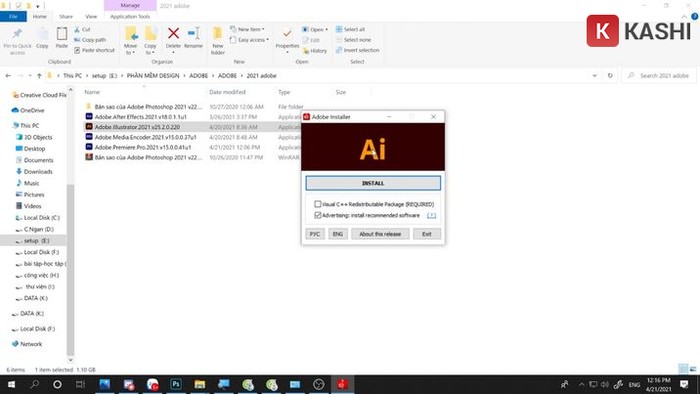Click the Manage contextual tab
This screenshot has width=700, height=394.
tap(130, 5)
